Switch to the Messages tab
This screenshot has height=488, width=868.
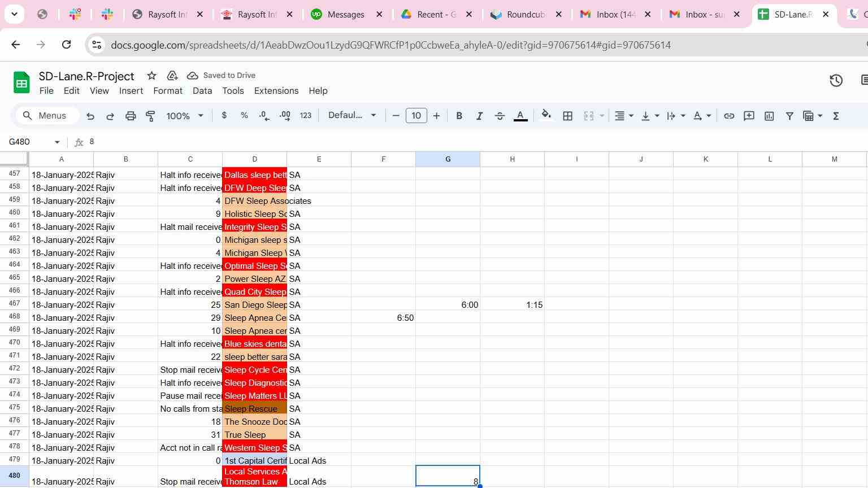pyautogui.click(x=346, y=15)
